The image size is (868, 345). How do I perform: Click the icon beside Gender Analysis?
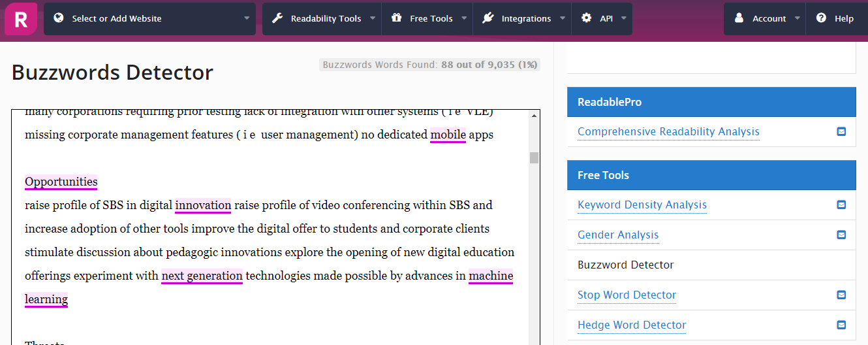(x=841, y=235)
